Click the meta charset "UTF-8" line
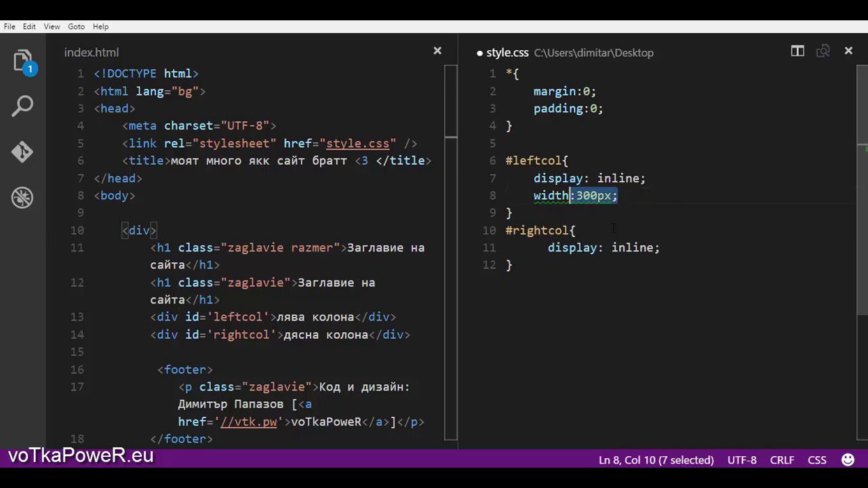868x488 pixels. 199,125
